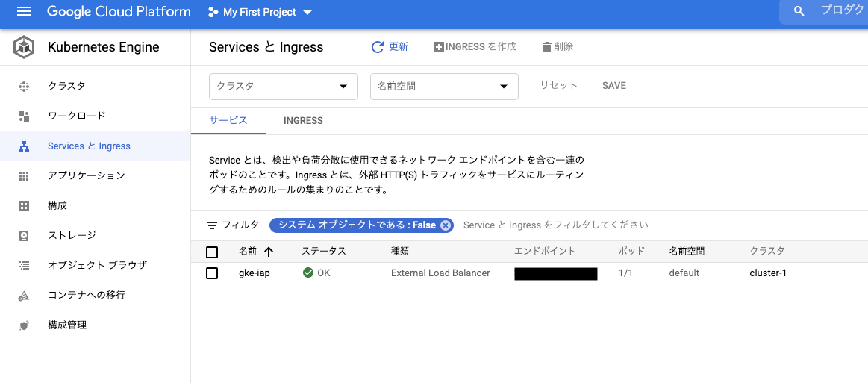Click the 名前空間 column header
The image size is (868, 383).
tap(687, 252)
